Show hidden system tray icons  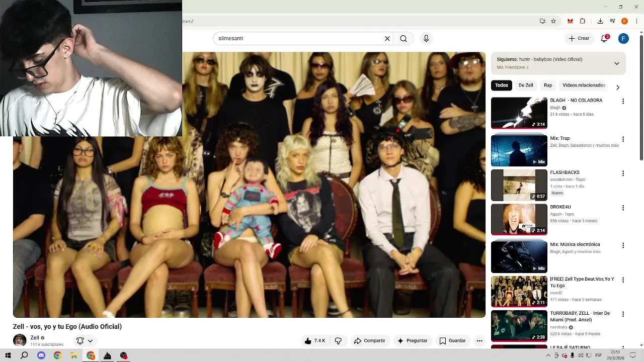(548, 355)
